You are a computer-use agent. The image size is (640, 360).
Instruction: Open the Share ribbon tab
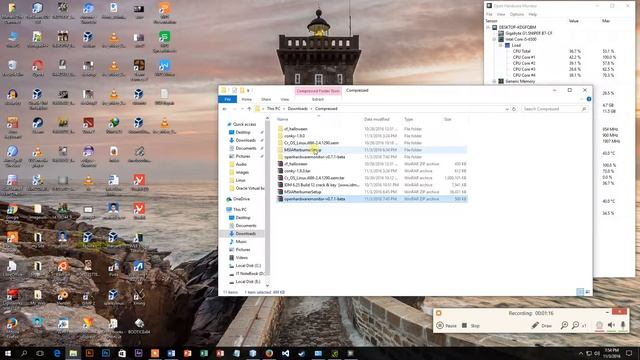tap(266, 99)
